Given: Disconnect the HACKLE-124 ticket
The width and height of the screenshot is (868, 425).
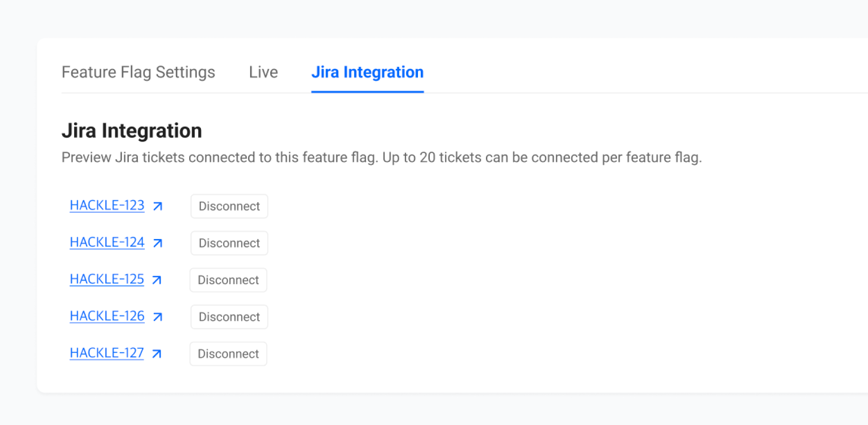Looking at the screenshot, I should tap(229, 243).
